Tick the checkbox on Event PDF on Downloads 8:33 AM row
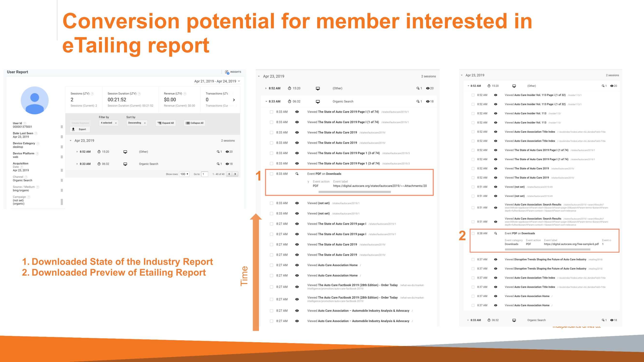 coord(272,174)
